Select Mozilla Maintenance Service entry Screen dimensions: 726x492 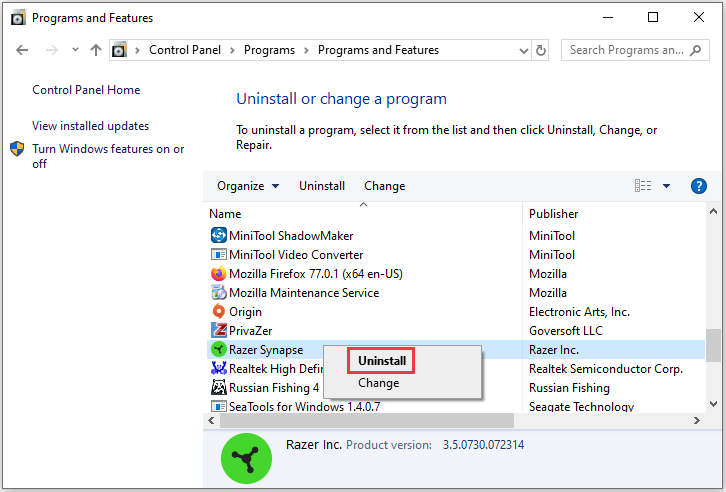(304, 293)
